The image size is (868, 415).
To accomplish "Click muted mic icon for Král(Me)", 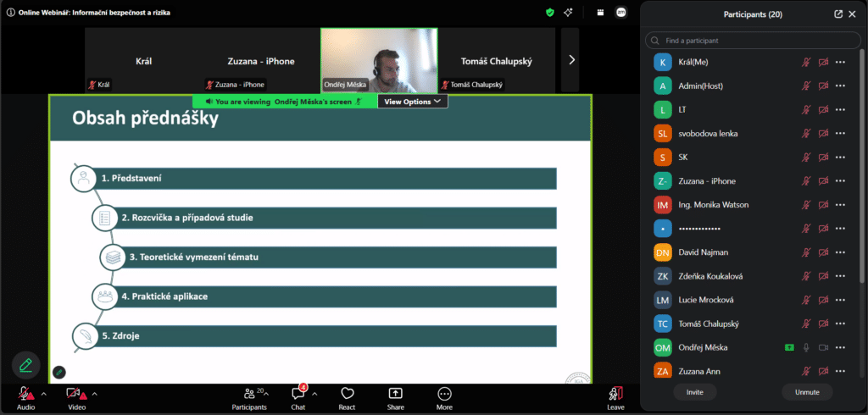I will 807,62.
